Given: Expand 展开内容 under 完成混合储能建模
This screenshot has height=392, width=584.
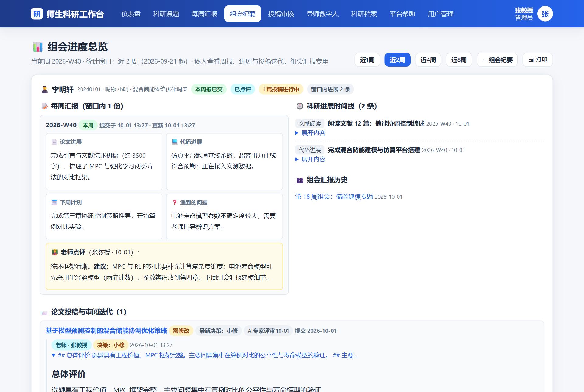Looking at the screenshot, I should 310,160.
